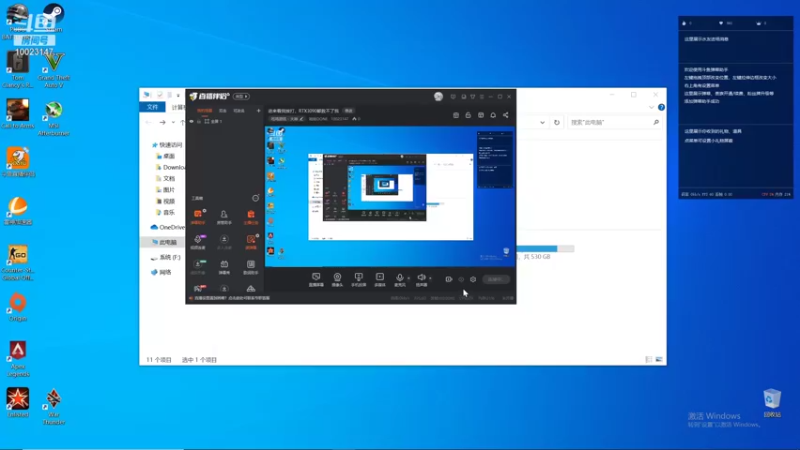Screen dimensions: 800x450
Task: Open the Recycle Bin on desktop
Action: (772, 403)
